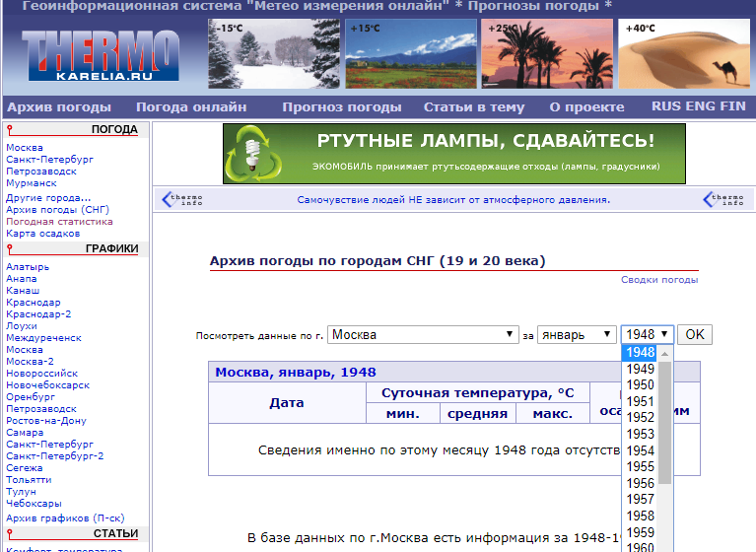Select year 1948 in the list
Image resolution: width=756 pixels, height=552 pixels.
tap(640, 353)
